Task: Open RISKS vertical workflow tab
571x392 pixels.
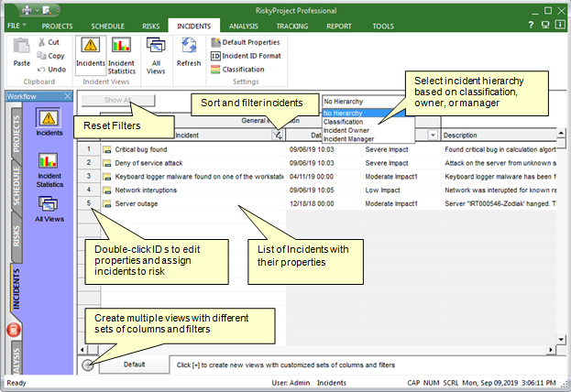Action: [x=16, y=236]
